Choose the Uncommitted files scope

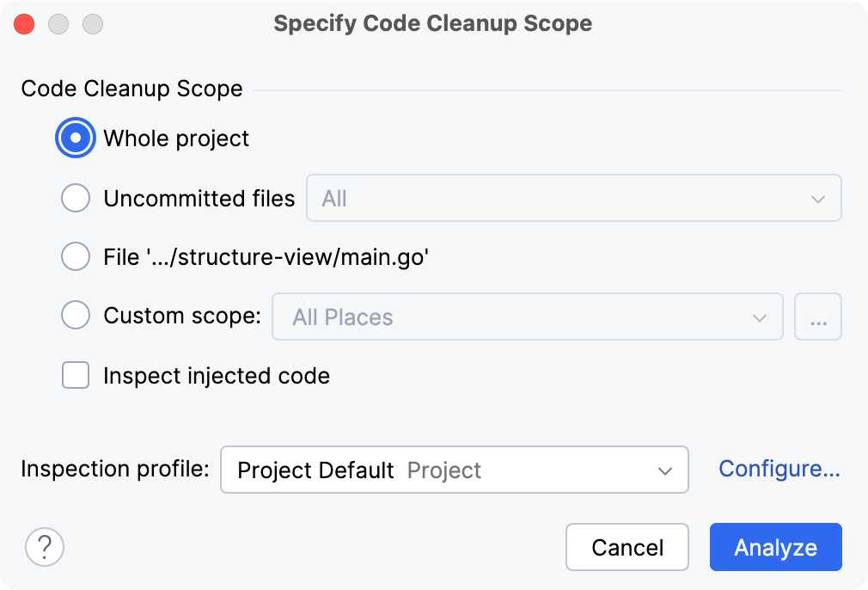point(75,198)
